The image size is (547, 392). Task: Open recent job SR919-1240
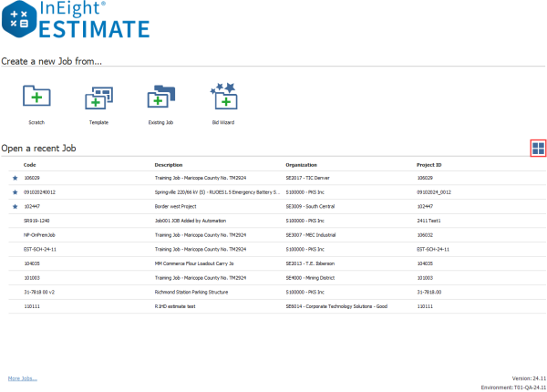pyautogui.click(x=36, y=221)
